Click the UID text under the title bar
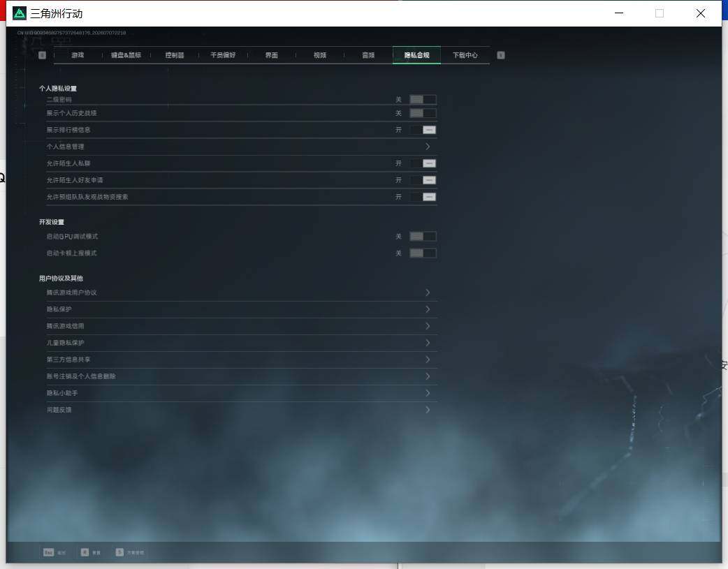Viewport: 728px width, 569px height. 71,33
